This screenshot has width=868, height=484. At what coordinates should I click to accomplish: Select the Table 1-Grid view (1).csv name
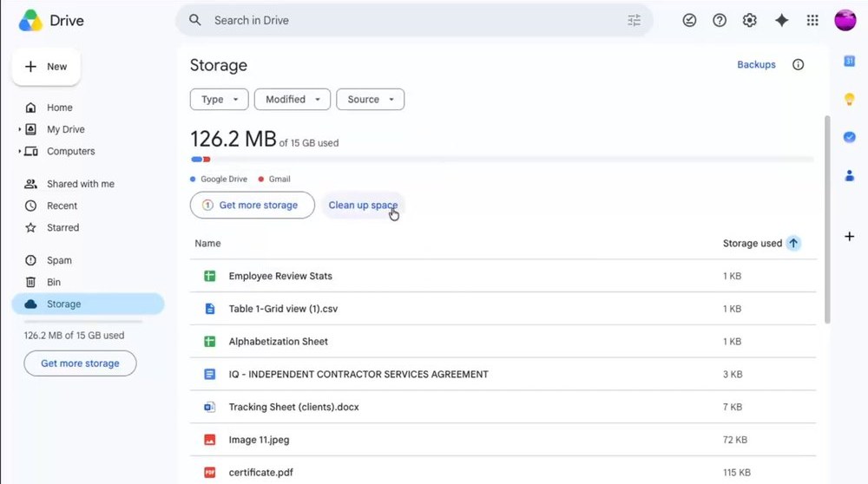pyautogui.click(x=284, y=309)
